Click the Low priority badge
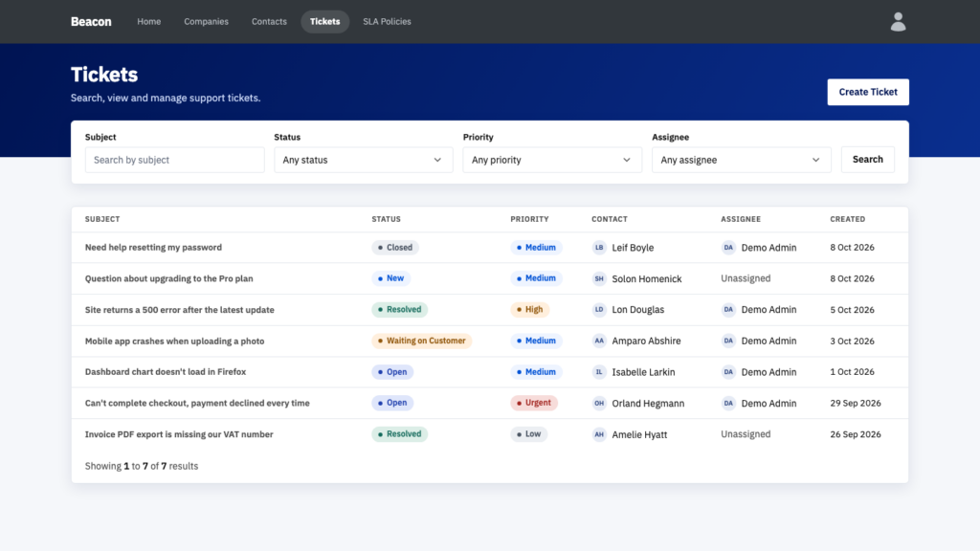The height and width of the screenshot is (551, 980). (528, 434)
